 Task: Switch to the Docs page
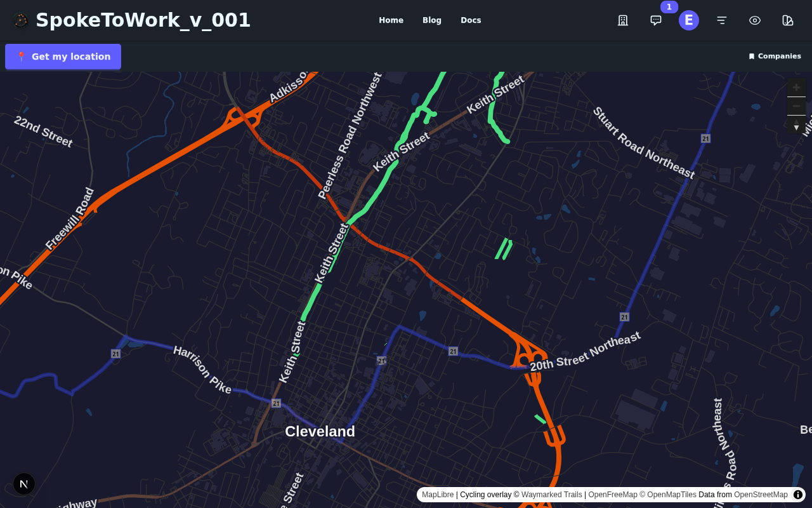point(471,20)
